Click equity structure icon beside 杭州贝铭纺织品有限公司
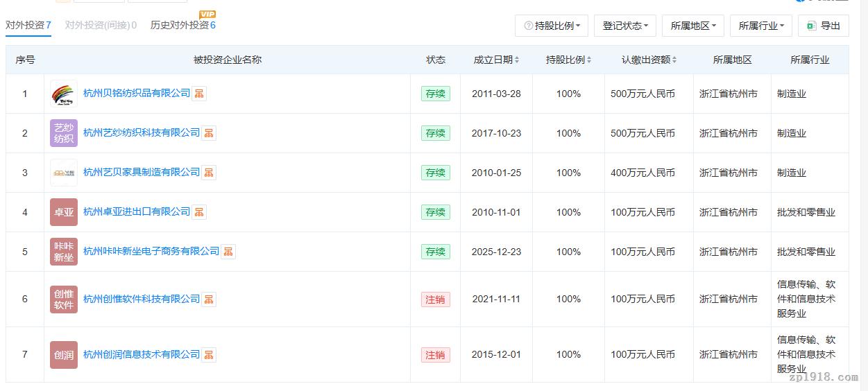 [x=199, y=94]
